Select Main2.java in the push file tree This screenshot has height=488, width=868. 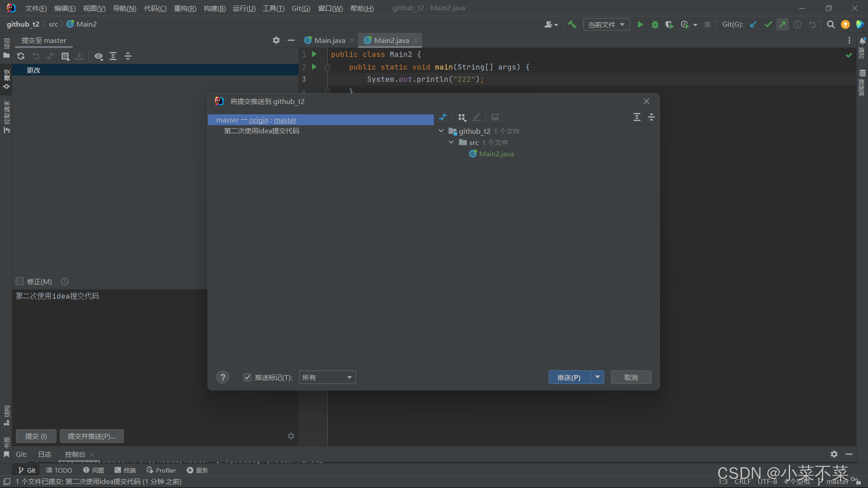point(496,154)
